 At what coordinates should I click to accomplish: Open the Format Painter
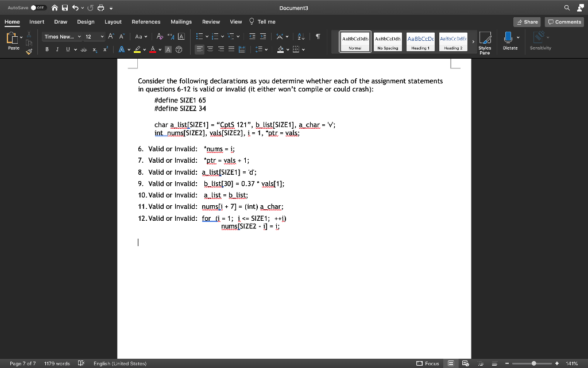pyautogui.click(x=29, y=52)
